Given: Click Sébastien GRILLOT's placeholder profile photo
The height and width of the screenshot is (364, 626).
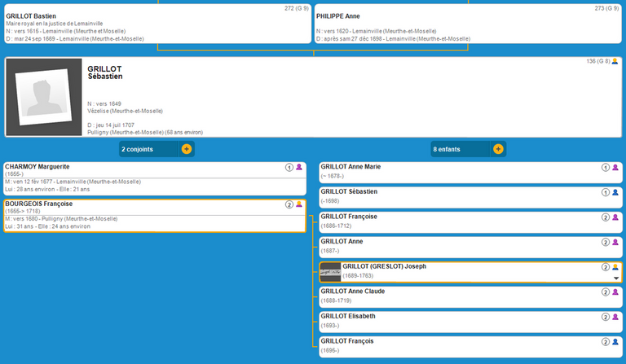Looking at the screenshot, I should tap(44, 97).
